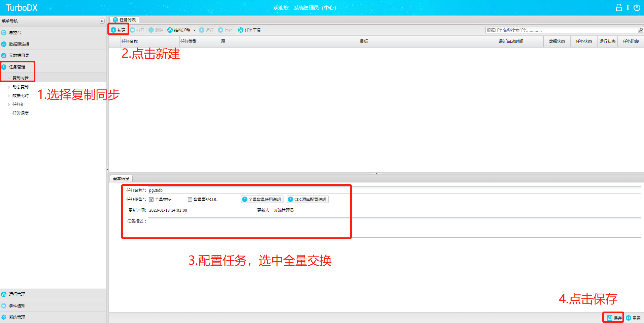Click the 任务工具 toolbar icon
Image resolution: width=644 pixels, height=323 pixels.
point(241,30)
